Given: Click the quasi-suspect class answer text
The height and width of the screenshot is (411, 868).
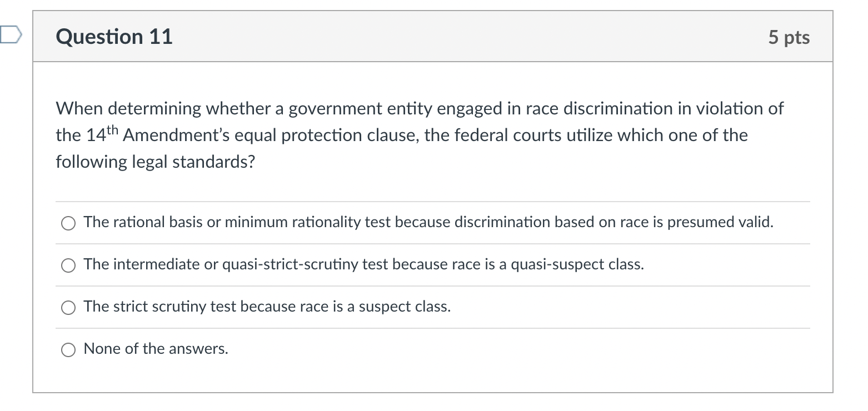Looking at the screenshot, I should [363, 264].
